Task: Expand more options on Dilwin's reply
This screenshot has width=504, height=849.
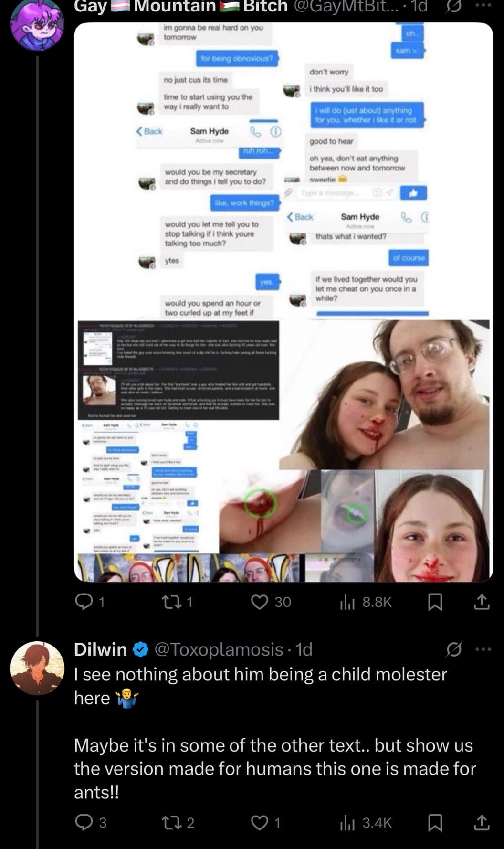Action: click(484, 649)
